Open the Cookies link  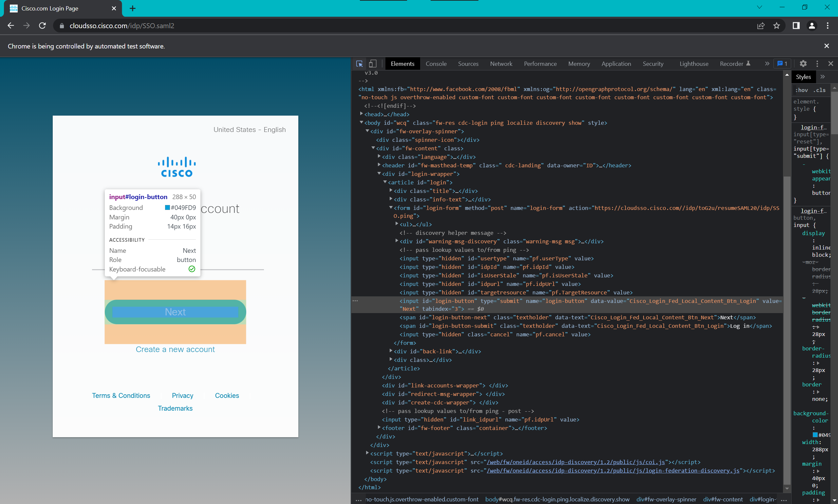coord(227,396)
